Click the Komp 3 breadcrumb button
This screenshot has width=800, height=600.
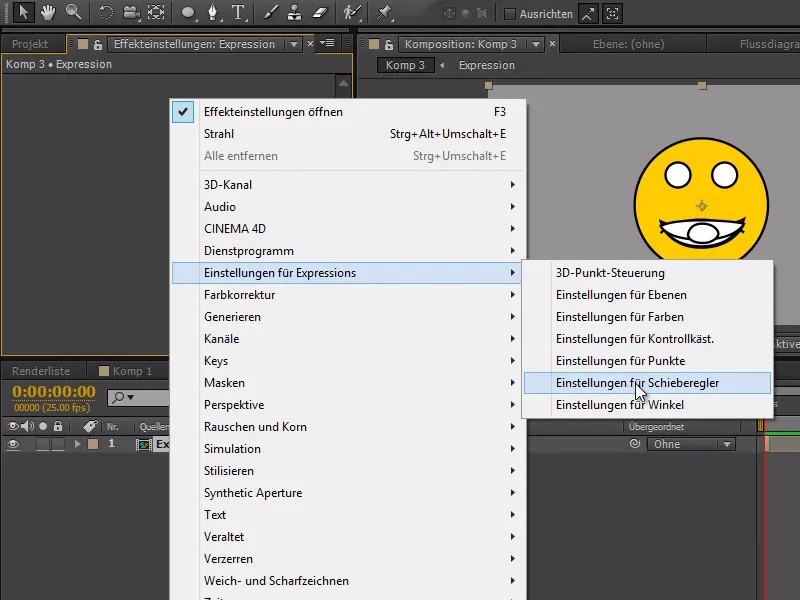[407, 65]
